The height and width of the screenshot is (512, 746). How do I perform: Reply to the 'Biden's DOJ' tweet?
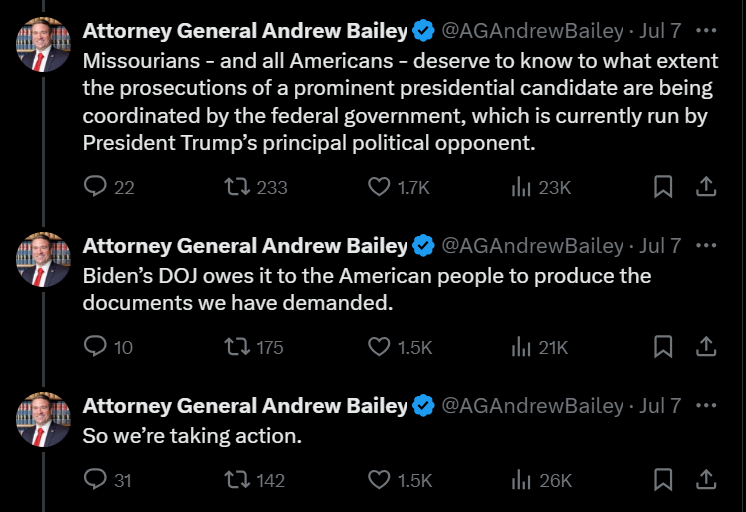click(x=96, y=347)
